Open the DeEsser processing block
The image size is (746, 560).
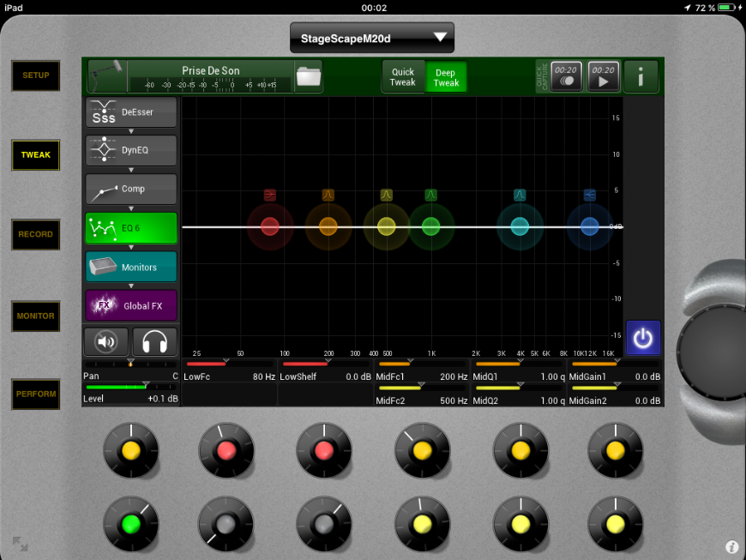coord(131,112)
